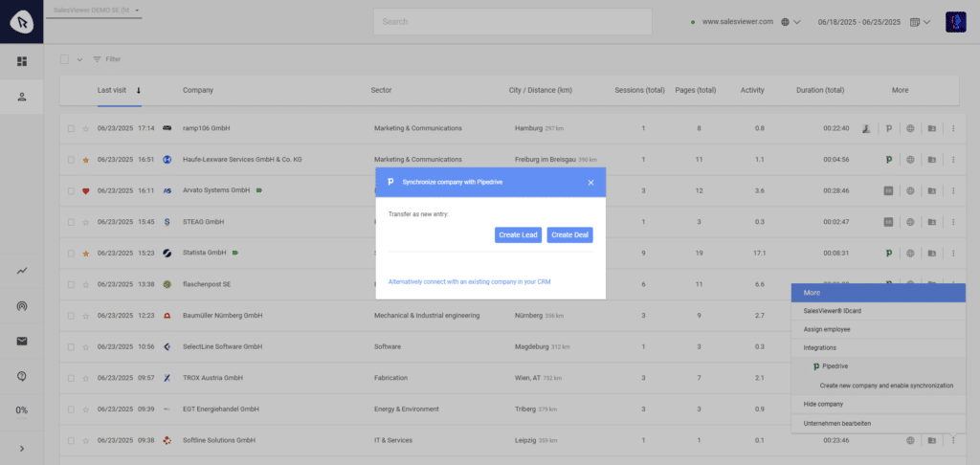980x465 pixels.
Task: Check the box for flaschenpost SE row
Action: click(71, 284)
